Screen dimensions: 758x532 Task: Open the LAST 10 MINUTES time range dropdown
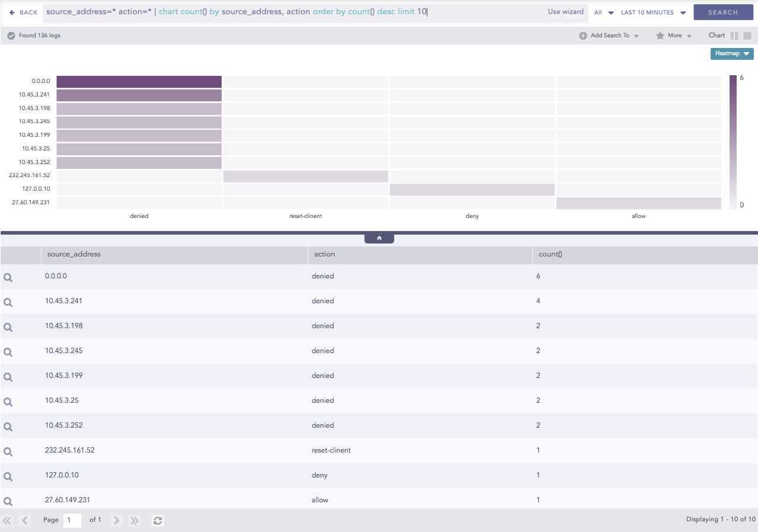653,12
